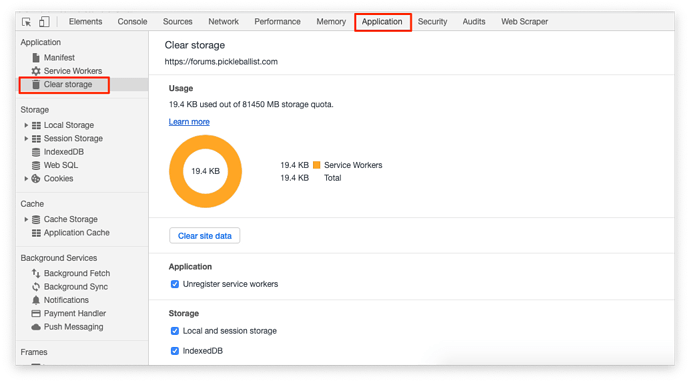Open the Performance tab

pos(277,22)
